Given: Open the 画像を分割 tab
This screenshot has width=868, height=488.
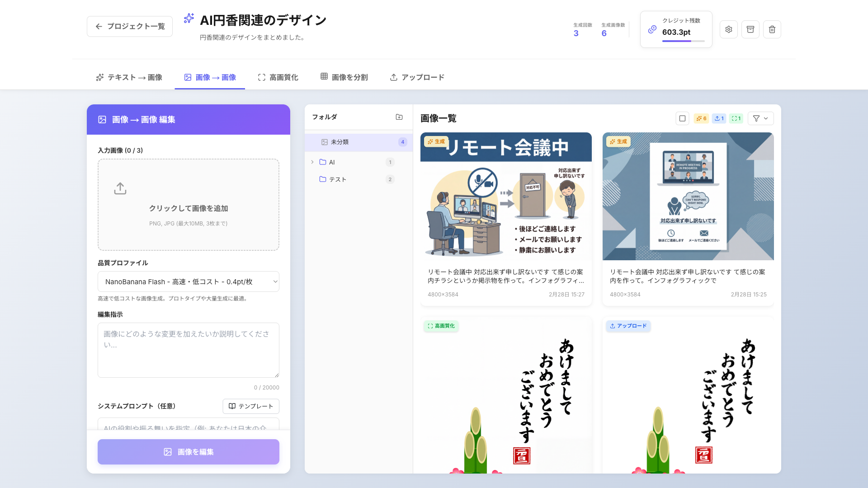Looking at the screenshot, I should [344, 77].
